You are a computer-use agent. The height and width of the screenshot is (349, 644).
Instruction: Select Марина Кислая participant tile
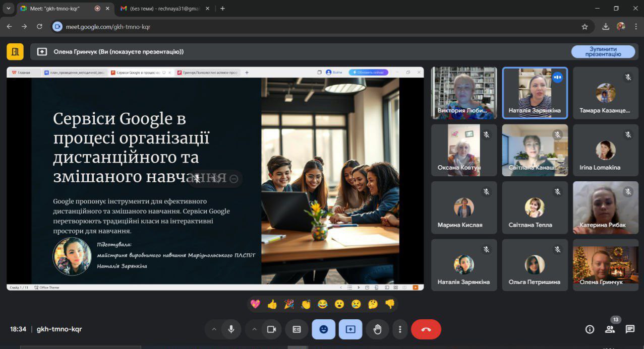click(x=464, y=207)
